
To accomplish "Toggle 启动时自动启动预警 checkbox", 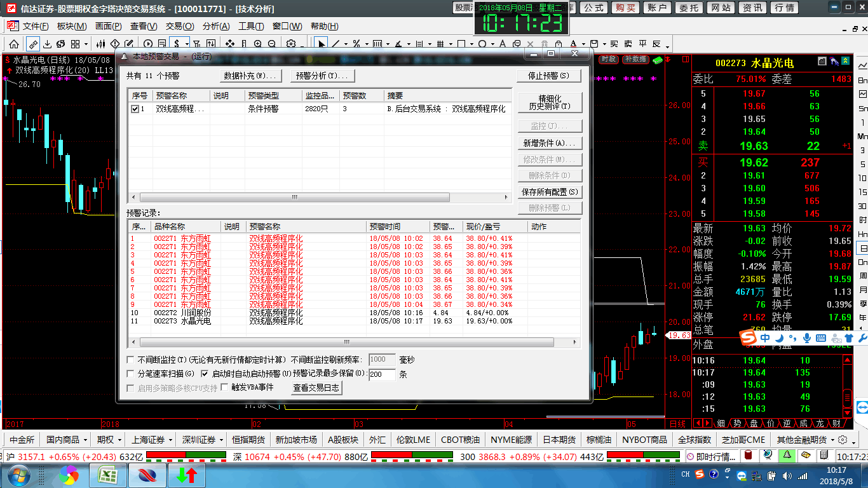I will (x=205, y=374).
